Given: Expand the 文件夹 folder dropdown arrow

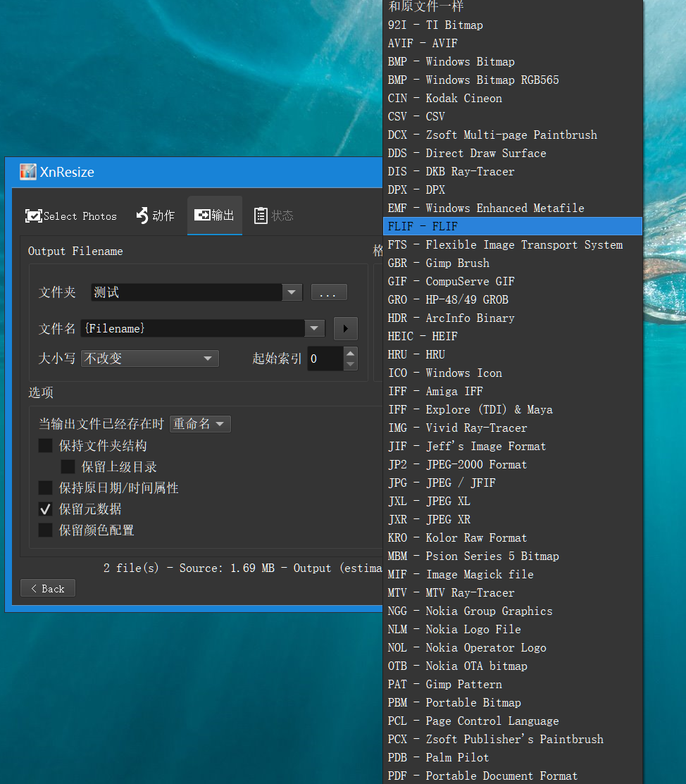Looking at the screenshot, I should pyautogui.click(x=292, y=292).
